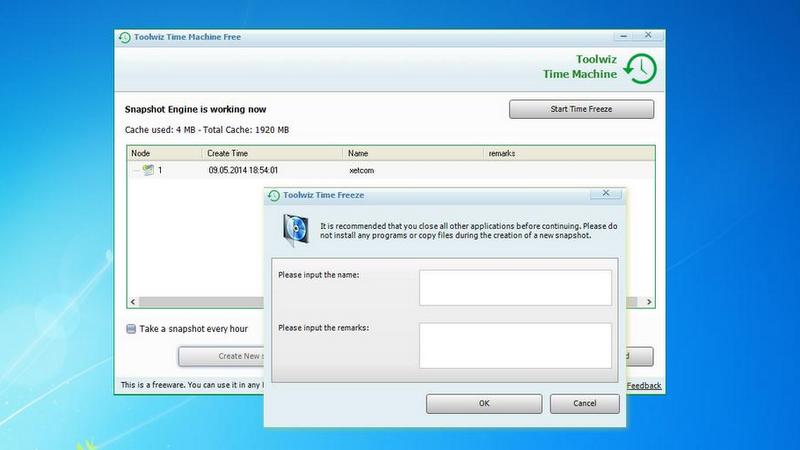Image resolution: width=800 pixels, height=450 pixels.
Task: Click the name input field
Action: tap(515, 288)
